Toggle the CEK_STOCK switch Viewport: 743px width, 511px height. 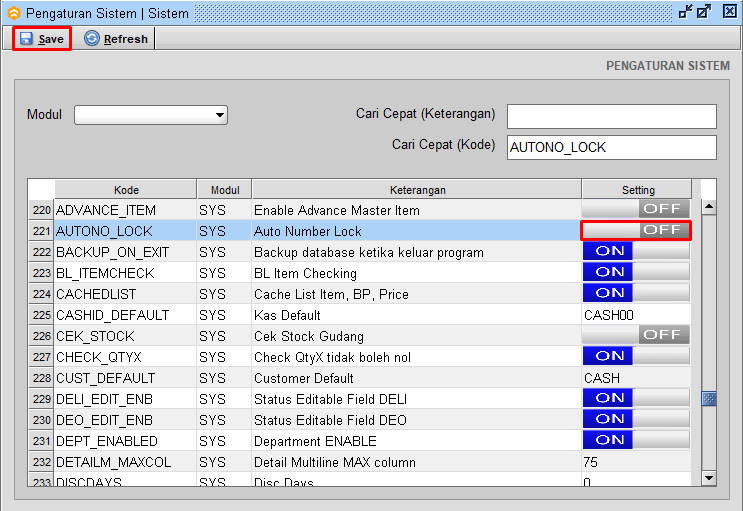(x=635, y=335)
